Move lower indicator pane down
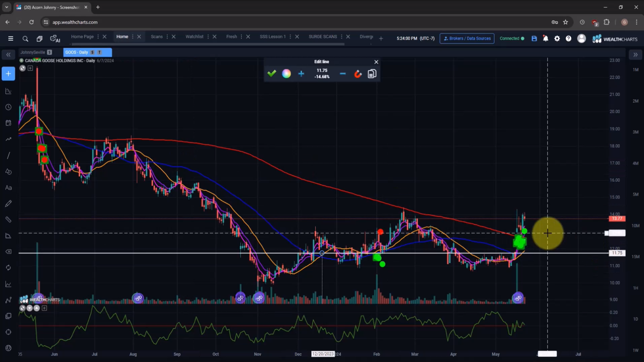Viewport: 644px width, 362px height. [30, 308]
